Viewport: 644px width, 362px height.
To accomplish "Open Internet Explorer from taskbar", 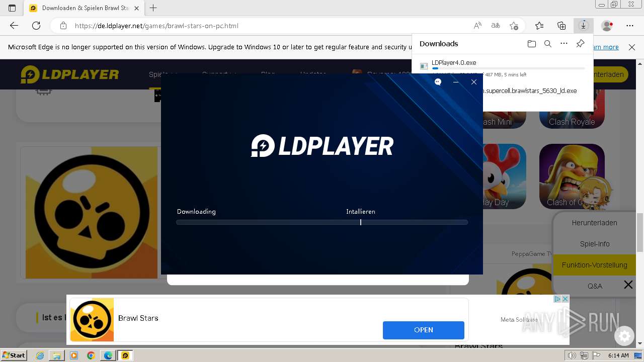I will pyautogui.click(x=40, y=355).
